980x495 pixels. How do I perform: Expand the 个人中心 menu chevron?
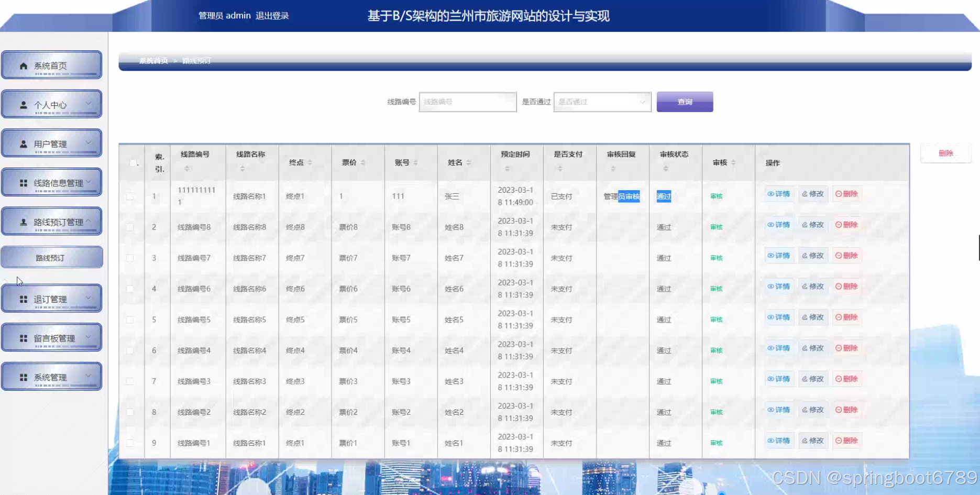pyautogui.click(x=88, y=104)
